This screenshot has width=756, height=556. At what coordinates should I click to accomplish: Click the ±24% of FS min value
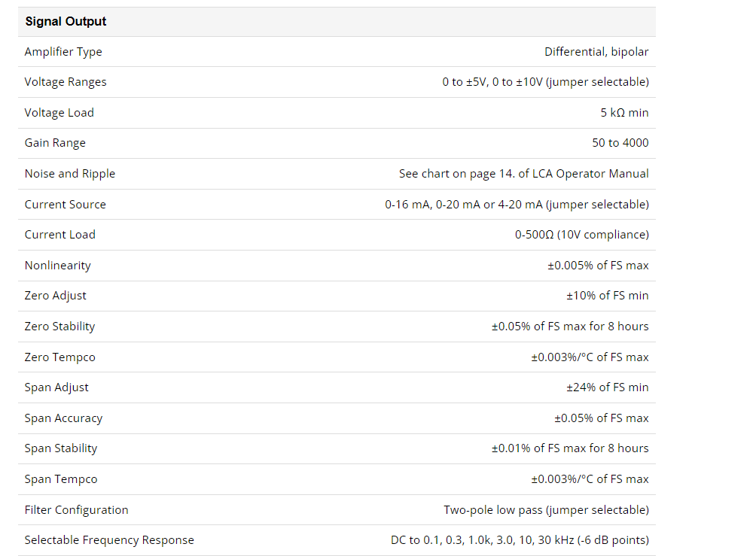pyautogui.click(x=608, y=387)
